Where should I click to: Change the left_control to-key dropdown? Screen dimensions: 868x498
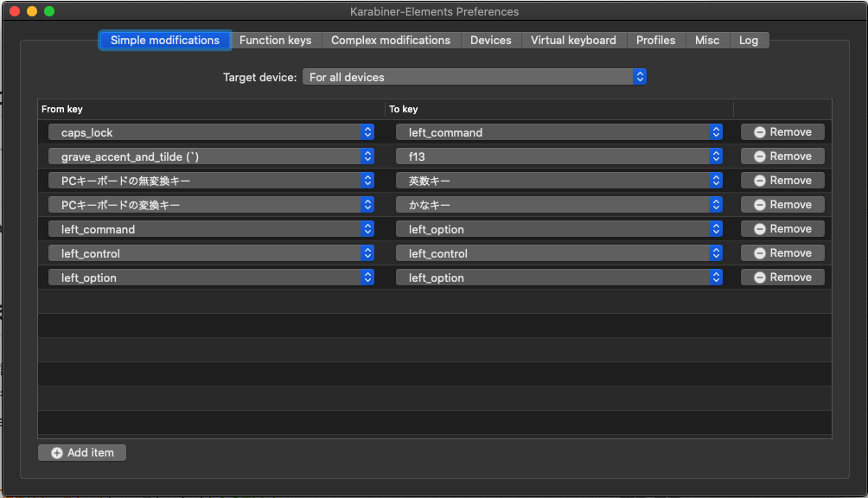[x=559, y=253]
